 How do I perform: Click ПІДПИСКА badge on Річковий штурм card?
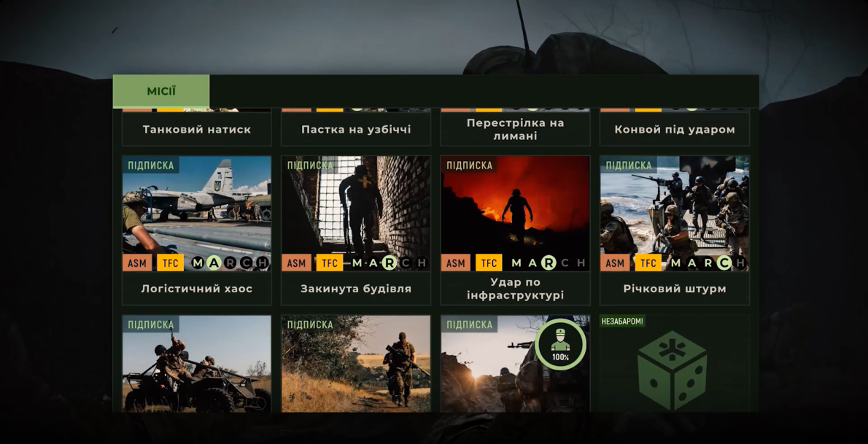coord(629,165)
